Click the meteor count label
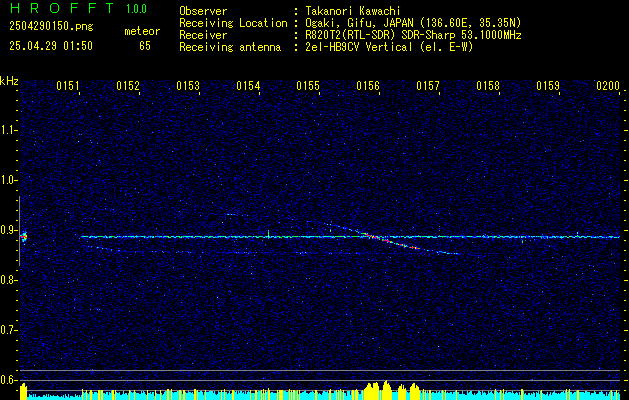 142,31
